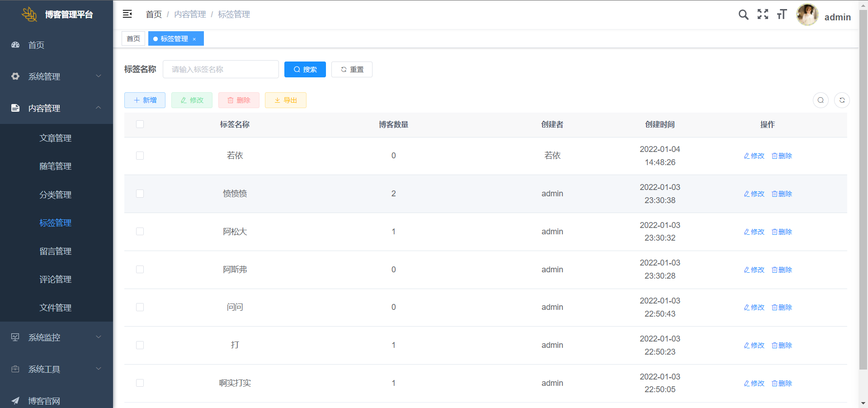This screenshot has height=408, width=868.
Task: Open the header search magnifier icon
Action: pos(743,14)
